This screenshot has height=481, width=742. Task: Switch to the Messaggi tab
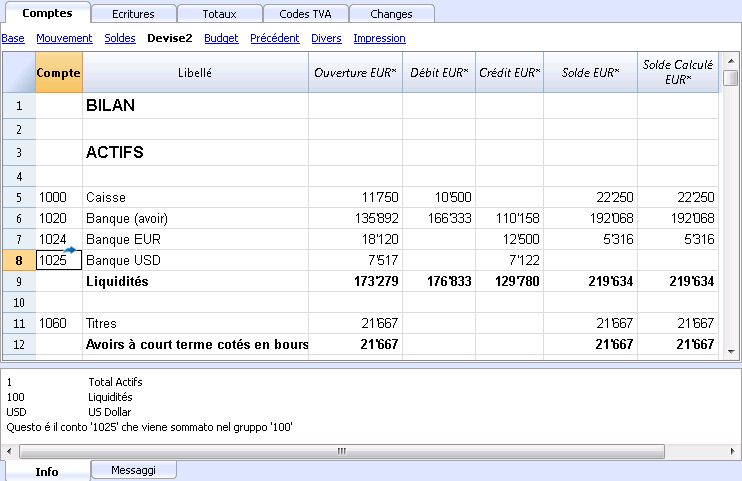(133, 470)
